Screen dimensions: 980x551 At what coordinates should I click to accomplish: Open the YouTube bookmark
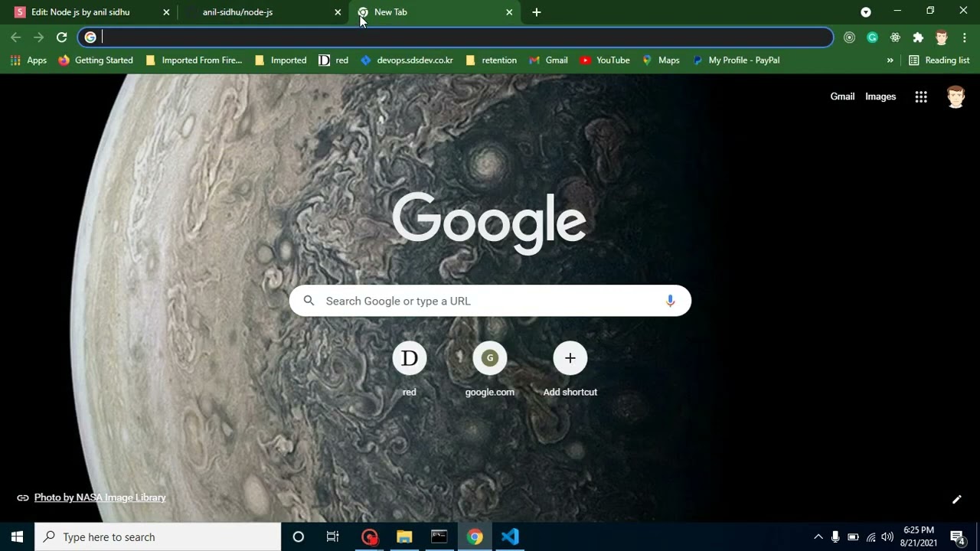coord(605,60)
